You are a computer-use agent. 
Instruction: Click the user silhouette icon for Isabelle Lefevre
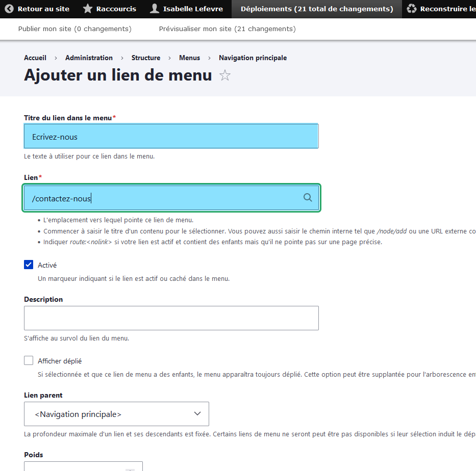(155, 9)
